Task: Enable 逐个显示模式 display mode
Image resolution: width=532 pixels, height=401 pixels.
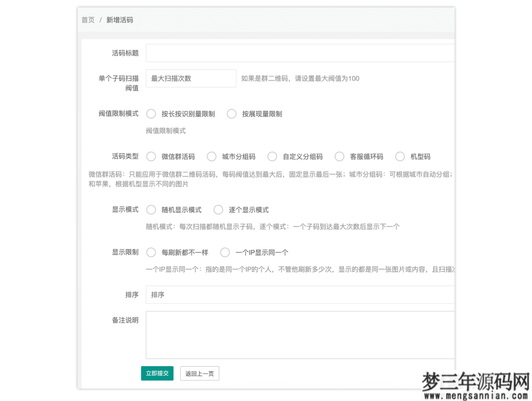Action: (218, 210)
